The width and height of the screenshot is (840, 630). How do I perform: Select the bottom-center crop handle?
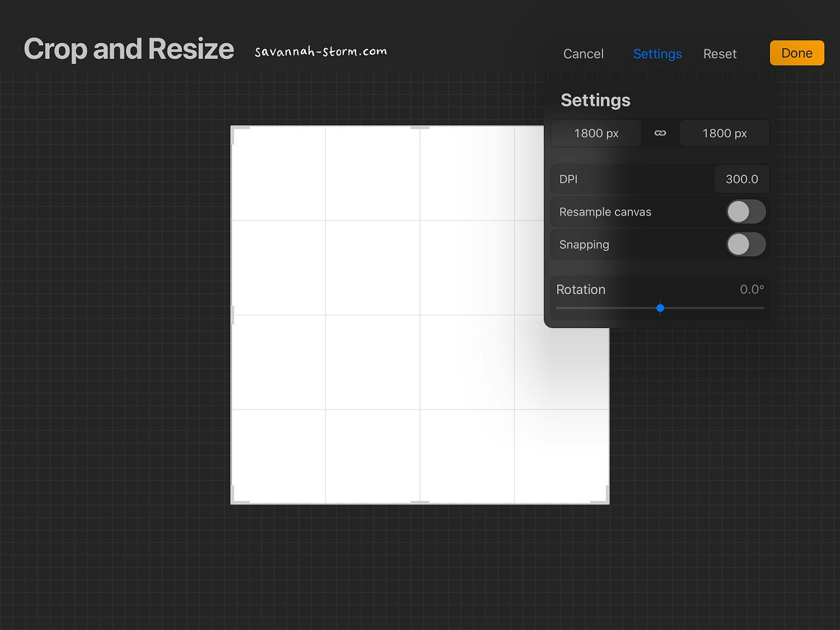click(419, 502)
